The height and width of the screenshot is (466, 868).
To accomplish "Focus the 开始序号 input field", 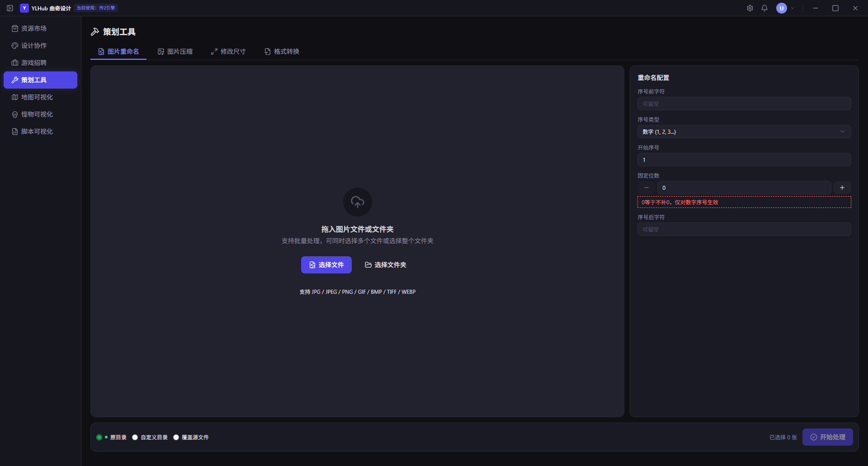I will pos(744,160).
